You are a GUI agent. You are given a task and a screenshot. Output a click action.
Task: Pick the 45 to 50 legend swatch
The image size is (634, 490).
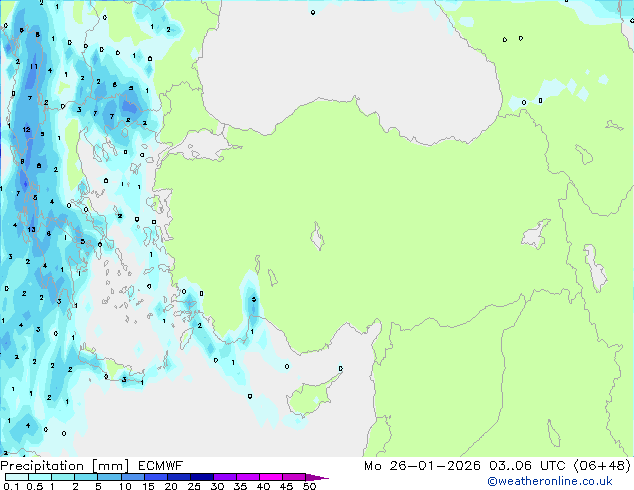point(294,477)
